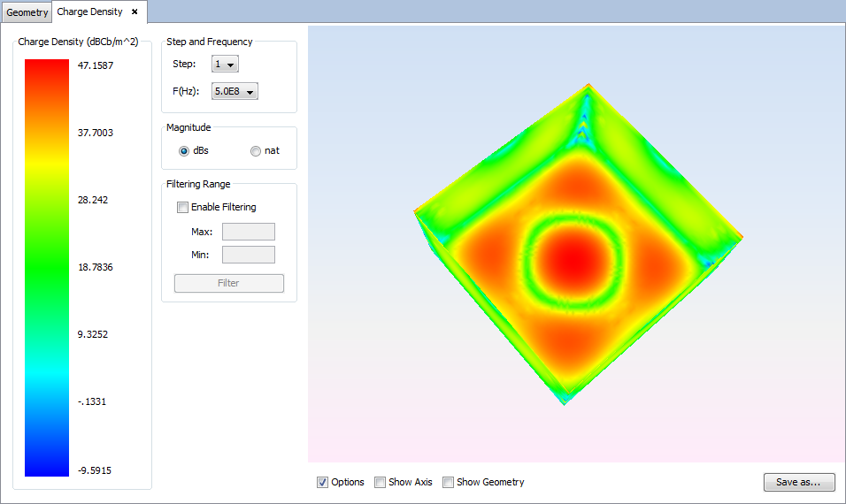The width and height of the screenshot is (846, 504).
Task: Click the red center of the 3D cube
Action: pyautogui.click(x=575, y=259)
